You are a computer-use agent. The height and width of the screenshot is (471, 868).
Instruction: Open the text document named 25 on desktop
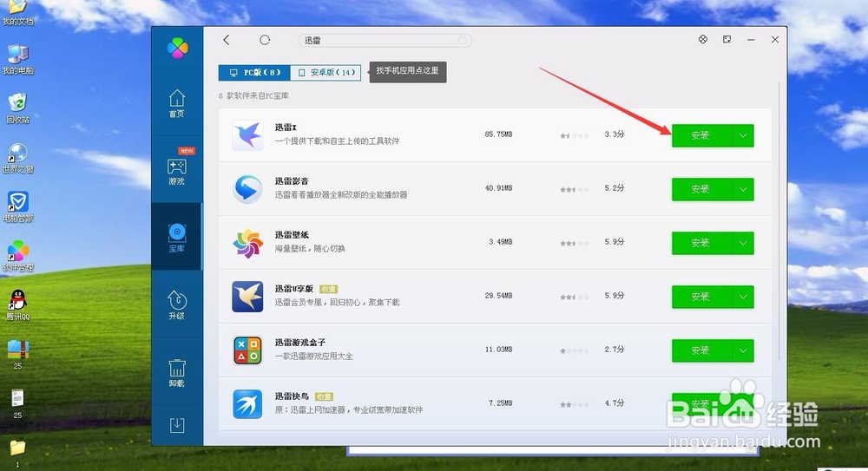tap(17, 403)
